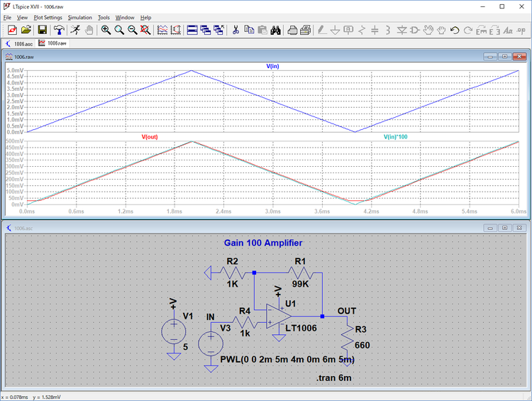The image size is (532, 401).
Task: Click the Save disk icon
Action: point(43,30)
